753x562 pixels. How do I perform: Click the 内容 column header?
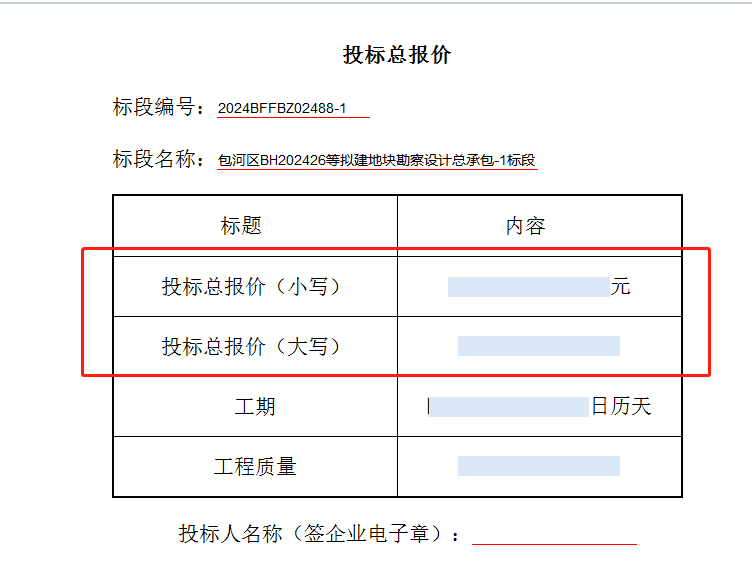coord(525,226)
